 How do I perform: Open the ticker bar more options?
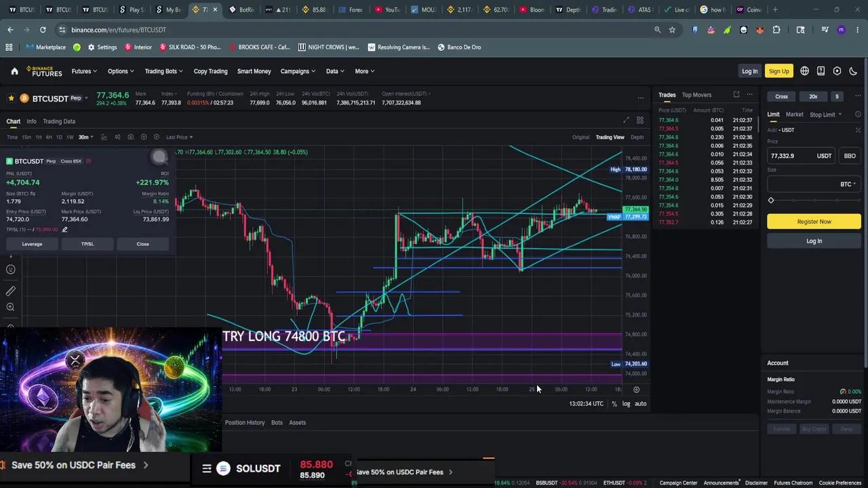click(640, 98)
